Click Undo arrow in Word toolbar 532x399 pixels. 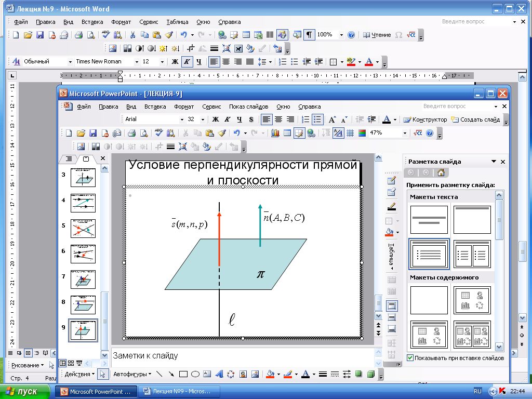pos(183,35)
